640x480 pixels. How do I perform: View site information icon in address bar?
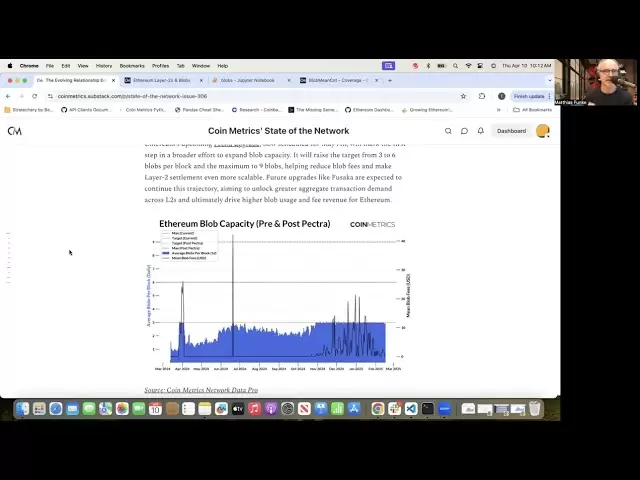[x=50, y=96]
